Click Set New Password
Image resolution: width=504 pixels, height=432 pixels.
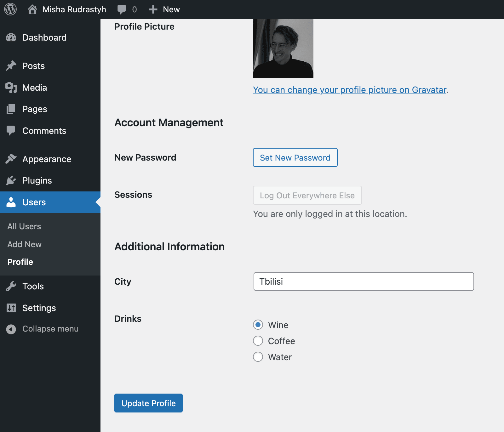tap(295, 157)
